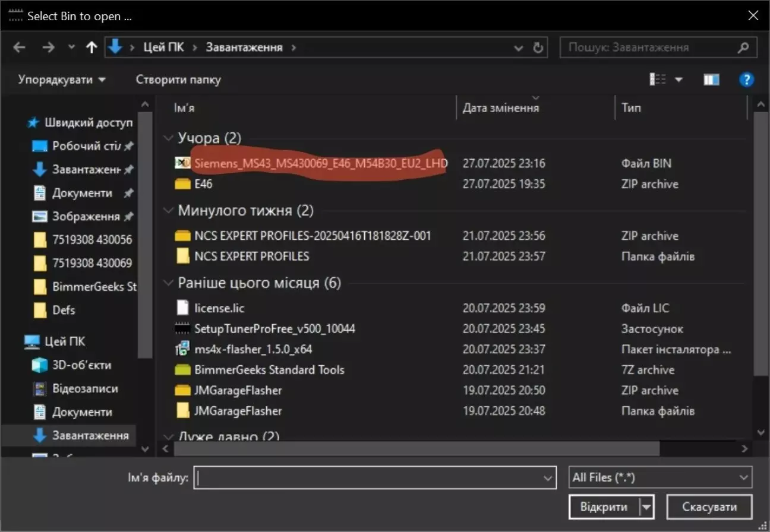The width and height of the screenshot is (770, 532).
Task: Open Зображення in quick access
Action: 83,217
